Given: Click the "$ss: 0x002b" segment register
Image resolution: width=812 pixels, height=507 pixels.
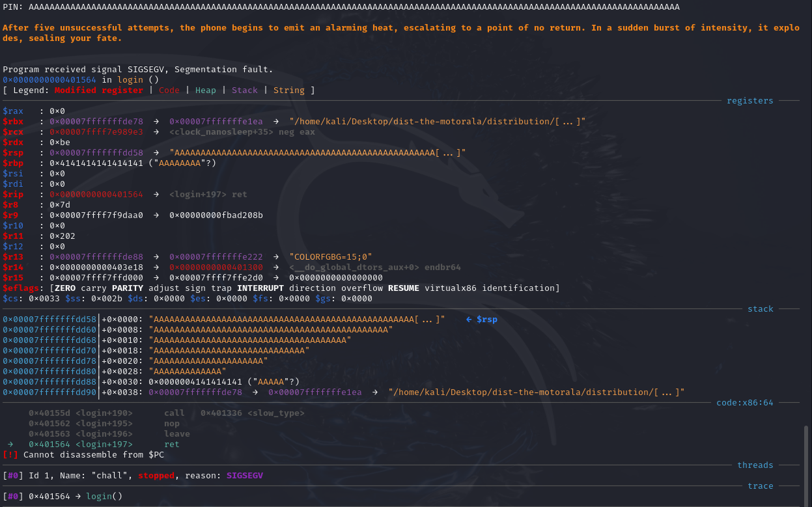Looking at the screenshot, I should pos(94,299).
